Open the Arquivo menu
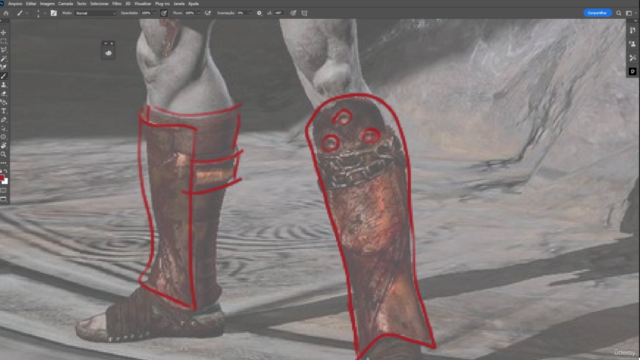Image resolution: width=640 pixels, height=360 pixels. pos(16,4)
